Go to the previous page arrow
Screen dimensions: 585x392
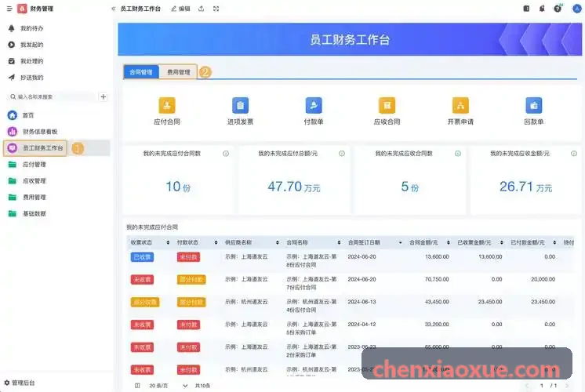pyautogui.click(x=527, y=386)
